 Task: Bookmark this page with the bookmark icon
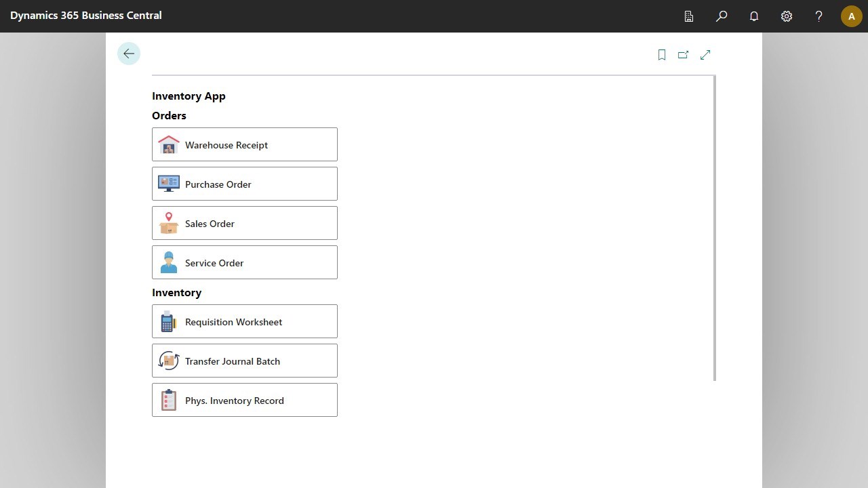(x=661, y=54)
